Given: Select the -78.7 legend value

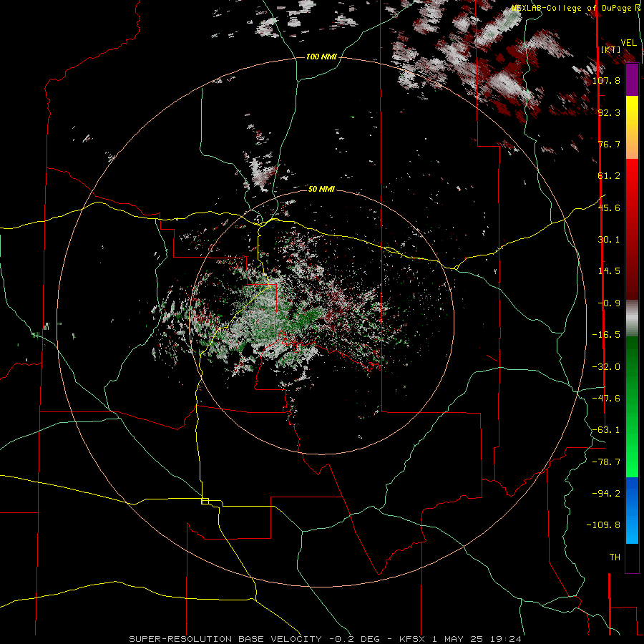Looking at the screenshot, I should coord(606,462).
